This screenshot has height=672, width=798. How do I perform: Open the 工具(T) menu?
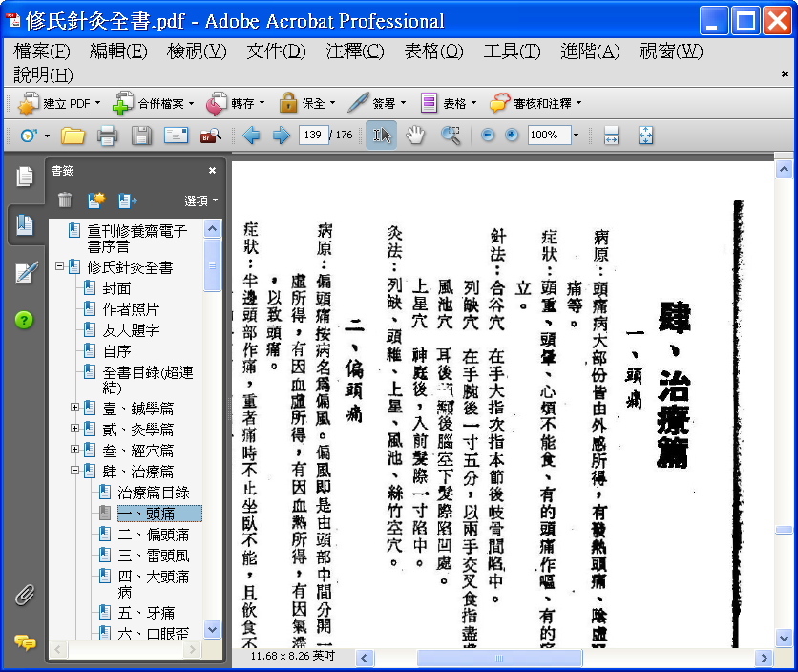click(512, 52)
